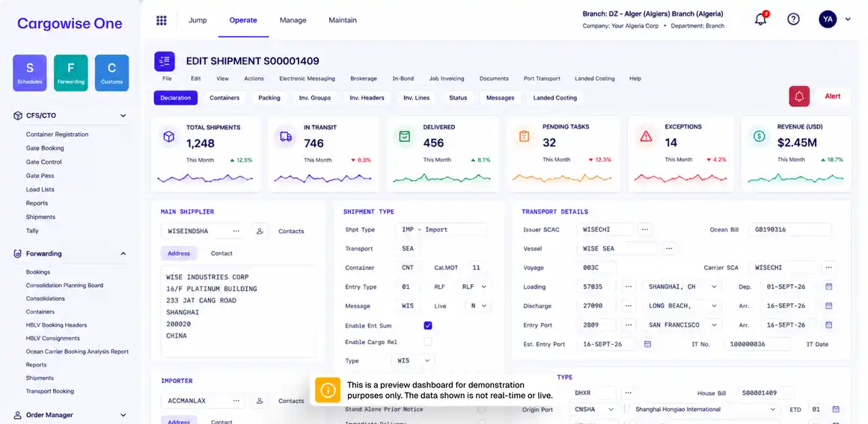Click the IT No. input field
868x424 pixels.
click(x=757, y=344)
